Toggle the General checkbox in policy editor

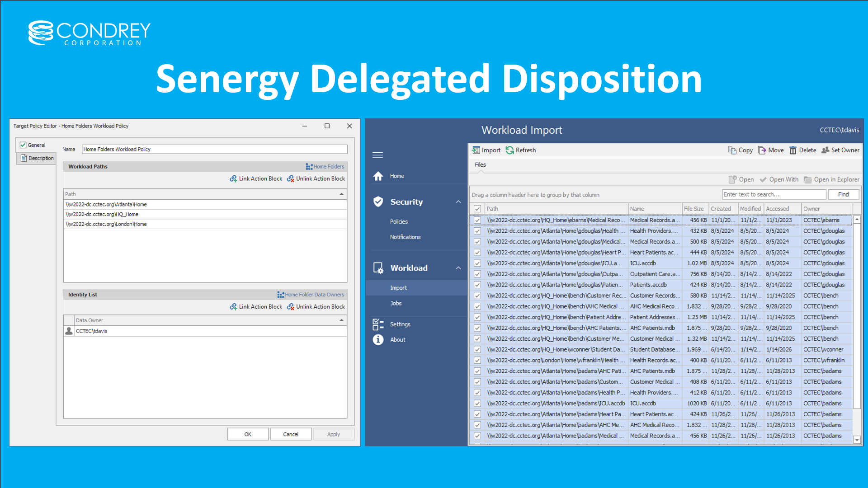coord(23,145)
